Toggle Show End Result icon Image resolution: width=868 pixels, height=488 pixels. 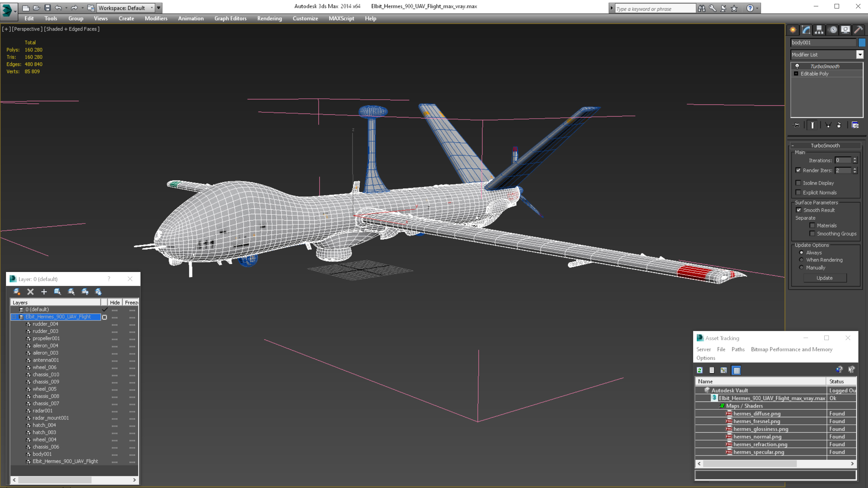click(813, 125)
